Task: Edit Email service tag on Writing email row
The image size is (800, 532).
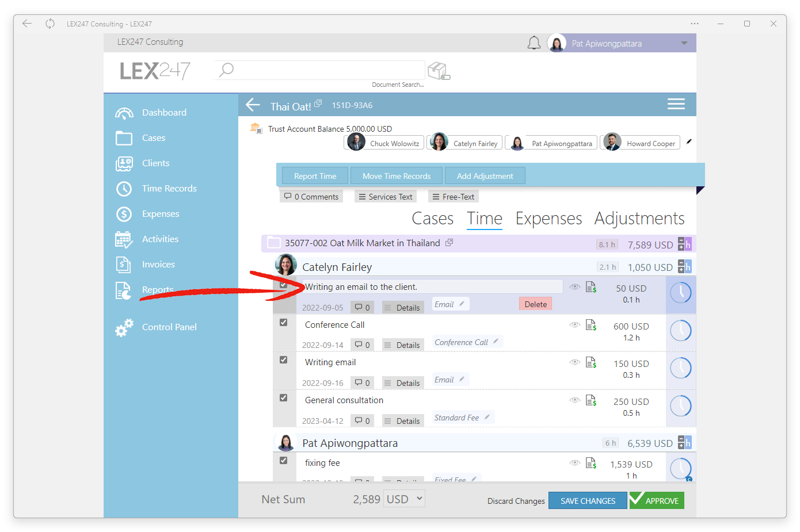Action: pos(451,380)
